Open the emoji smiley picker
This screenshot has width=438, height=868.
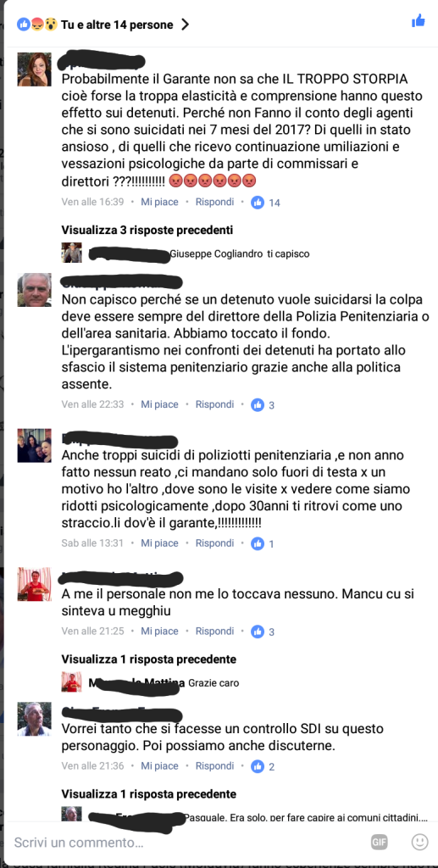pos(419,842)
